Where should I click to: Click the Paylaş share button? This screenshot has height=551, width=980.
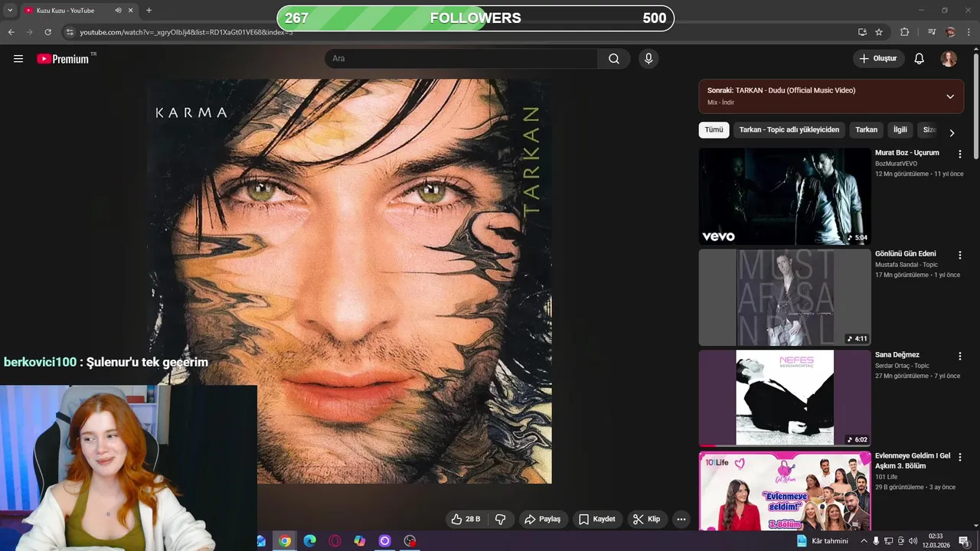click(x=542, y=519)
